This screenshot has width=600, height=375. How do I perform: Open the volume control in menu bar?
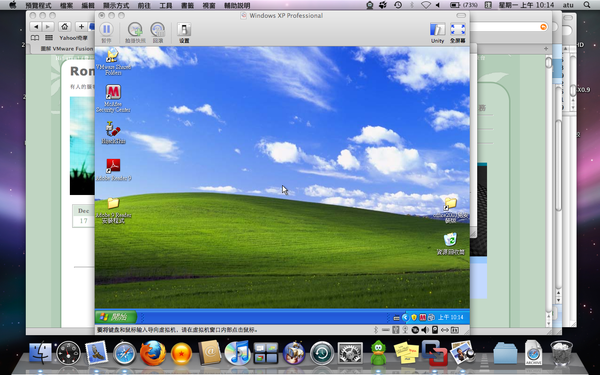coord(438,5)
